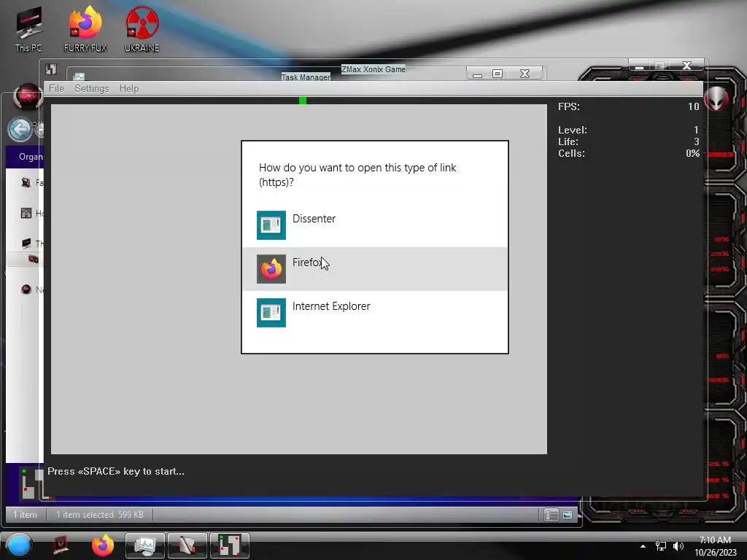
Task: Open the File menu in Xonix game
Action: click(x=56, y=88)
